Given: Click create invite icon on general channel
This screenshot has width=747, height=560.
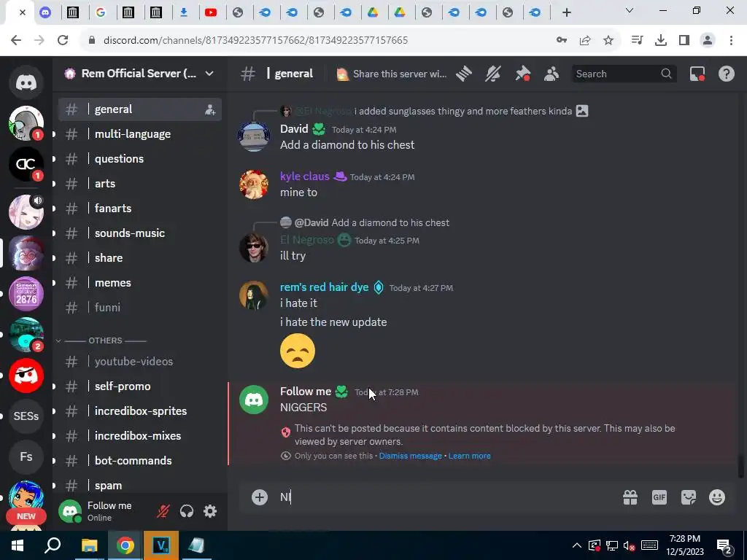Looking at the screenshot, I should tap(210, 110).
